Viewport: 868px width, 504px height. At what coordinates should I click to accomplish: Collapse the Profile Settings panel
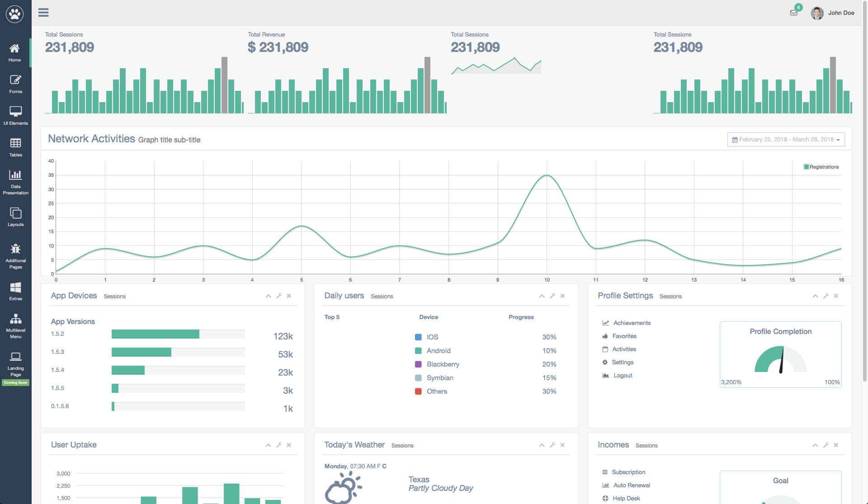click(815, 296)
